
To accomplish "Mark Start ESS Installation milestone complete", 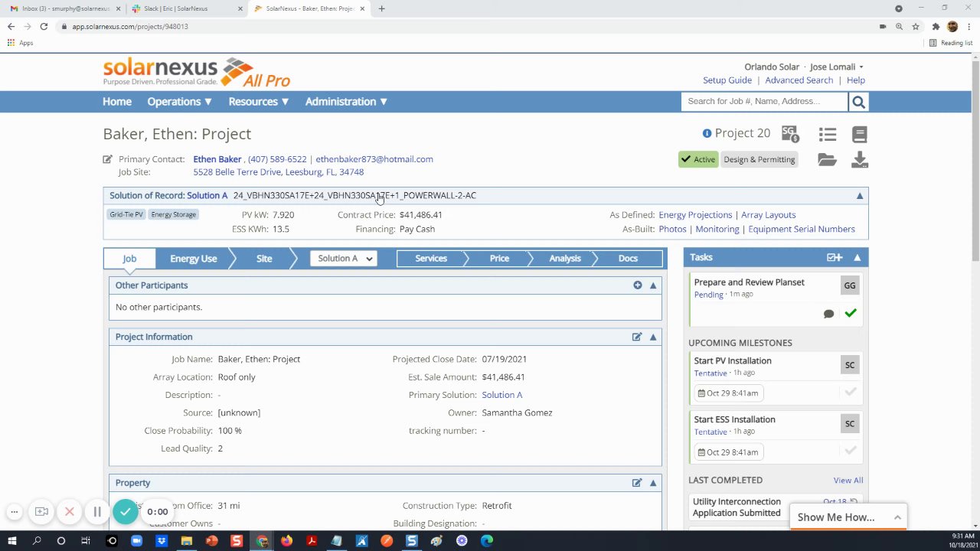I will coord(850,451).
